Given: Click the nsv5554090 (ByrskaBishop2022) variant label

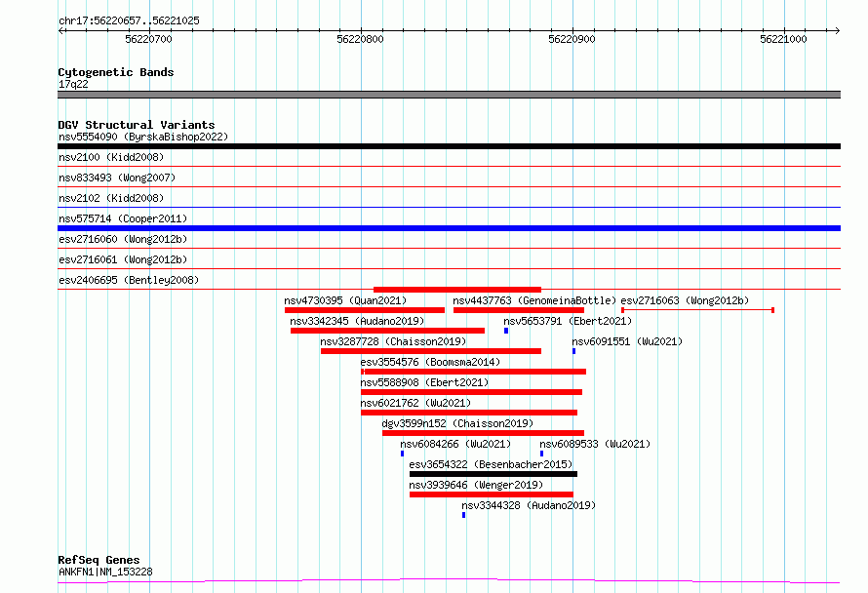Looking at the screenshot, I should point(143,137).
